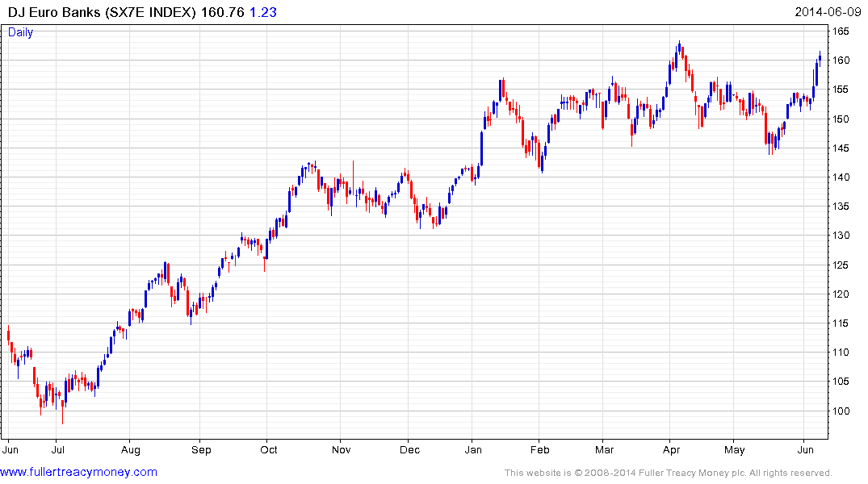
Task: Click the 'Mar' month label
Action: point(605,450)
